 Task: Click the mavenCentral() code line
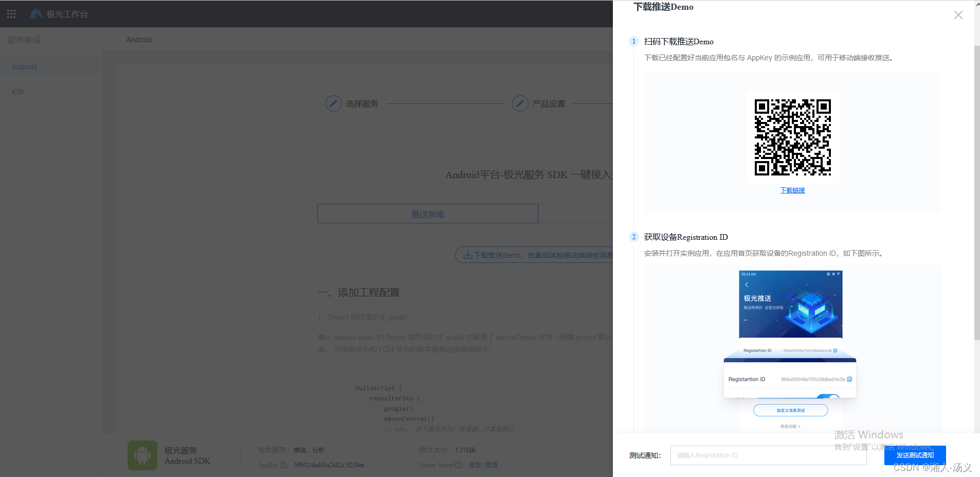pos(409,419)
